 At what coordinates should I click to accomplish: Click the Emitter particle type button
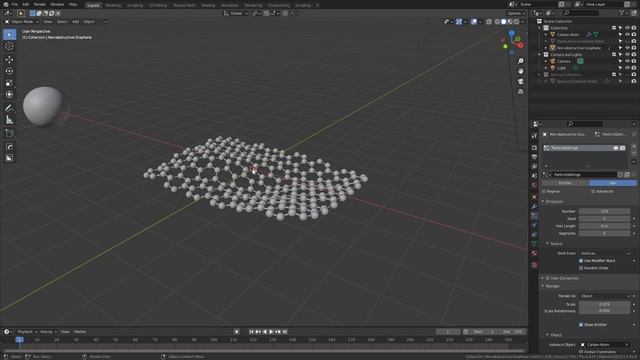coord(565,183)
